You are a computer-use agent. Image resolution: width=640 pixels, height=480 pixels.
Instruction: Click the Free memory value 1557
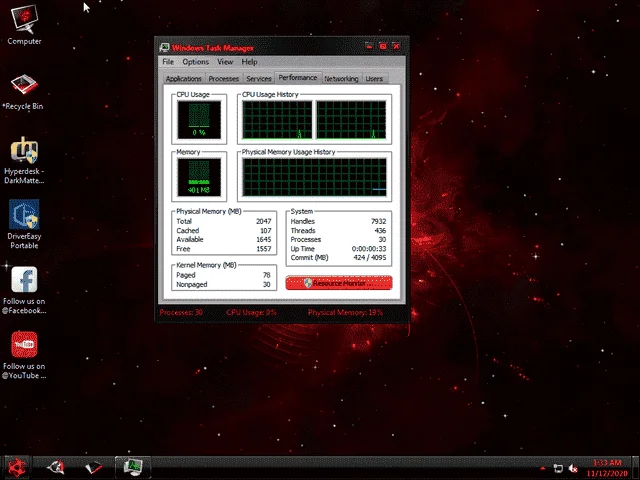[x=264, y=249]
